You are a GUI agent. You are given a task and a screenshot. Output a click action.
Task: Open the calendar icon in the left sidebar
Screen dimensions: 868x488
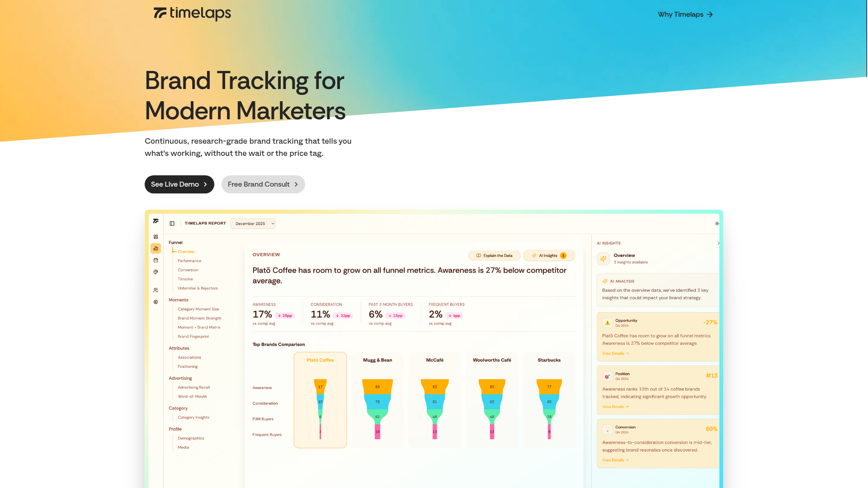coord(156,260)
